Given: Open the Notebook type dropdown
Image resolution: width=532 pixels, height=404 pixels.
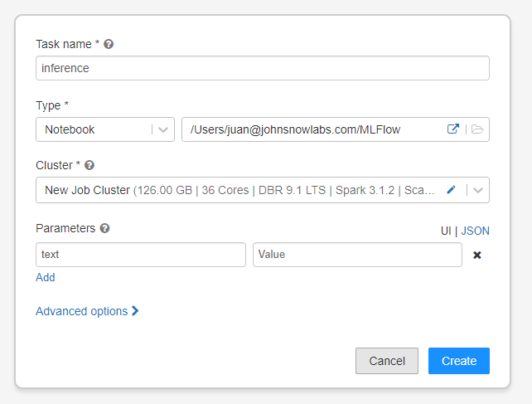Looking at the screenshot, I should (x=105, y=129).
